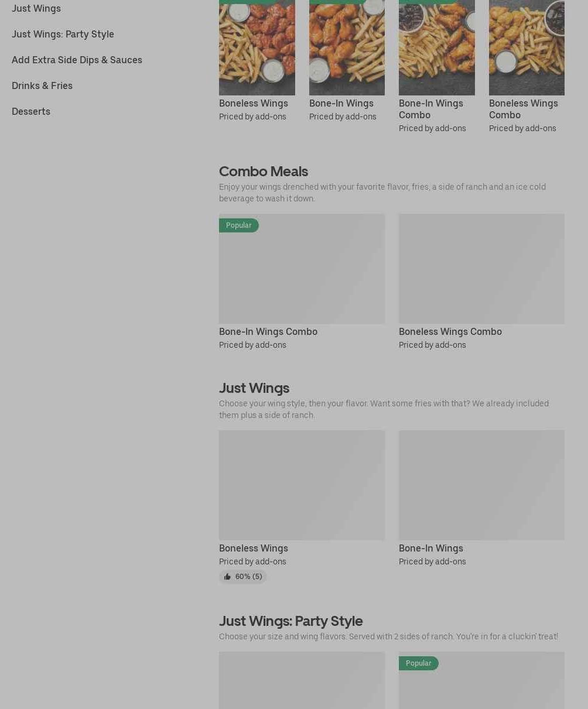Click the Bone-In Wings Combo title under Combo Meals
Image resolution: width=588 pixels, height=709 pixels.
[x=268, y=331]
